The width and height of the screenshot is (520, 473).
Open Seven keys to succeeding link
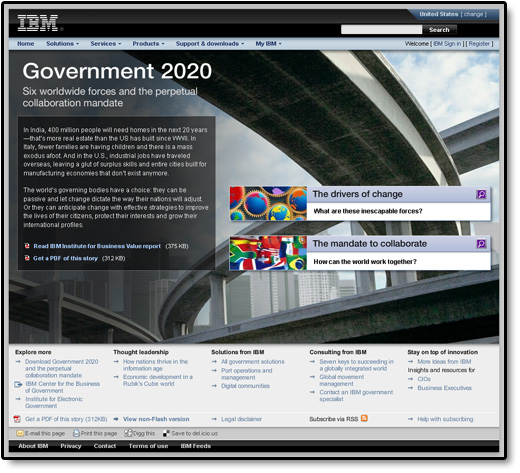tap(356, 365)
